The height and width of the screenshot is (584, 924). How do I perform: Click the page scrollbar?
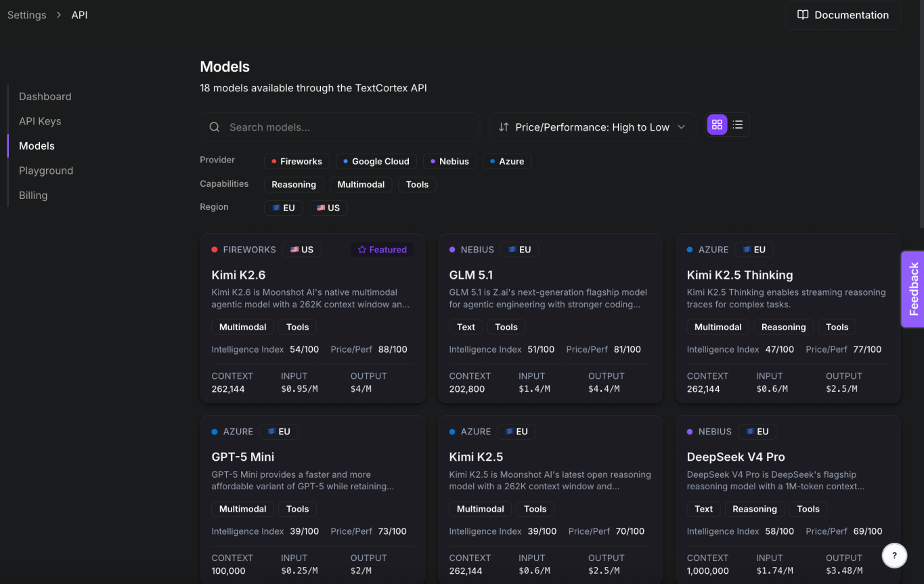click(921, 115)
